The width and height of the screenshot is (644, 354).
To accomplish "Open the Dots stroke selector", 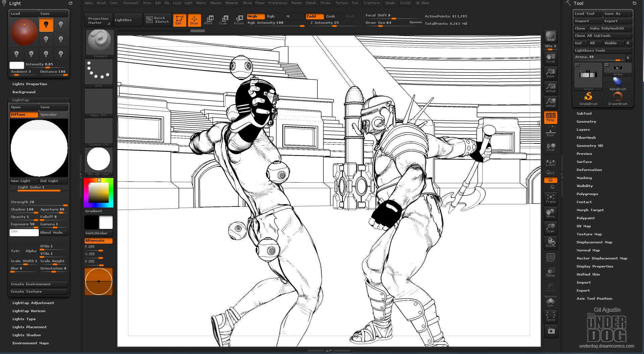I will pos(99,73).
